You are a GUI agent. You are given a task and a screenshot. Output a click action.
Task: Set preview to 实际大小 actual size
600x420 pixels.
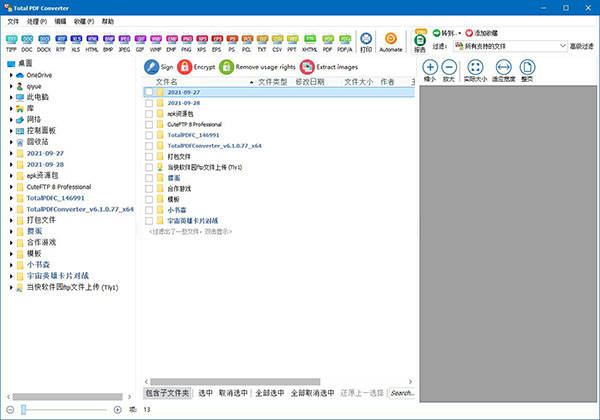[x=475, y=71]
